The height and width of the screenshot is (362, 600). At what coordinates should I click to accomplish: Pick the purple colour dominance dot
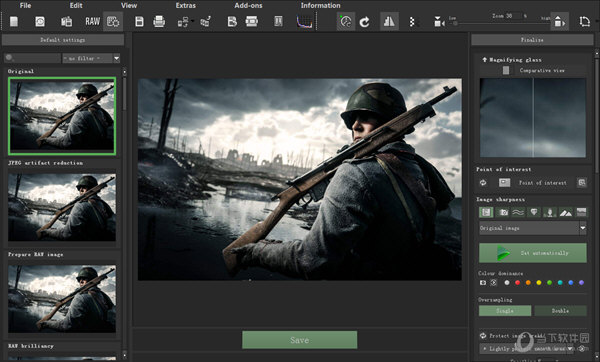pos(581,283)
